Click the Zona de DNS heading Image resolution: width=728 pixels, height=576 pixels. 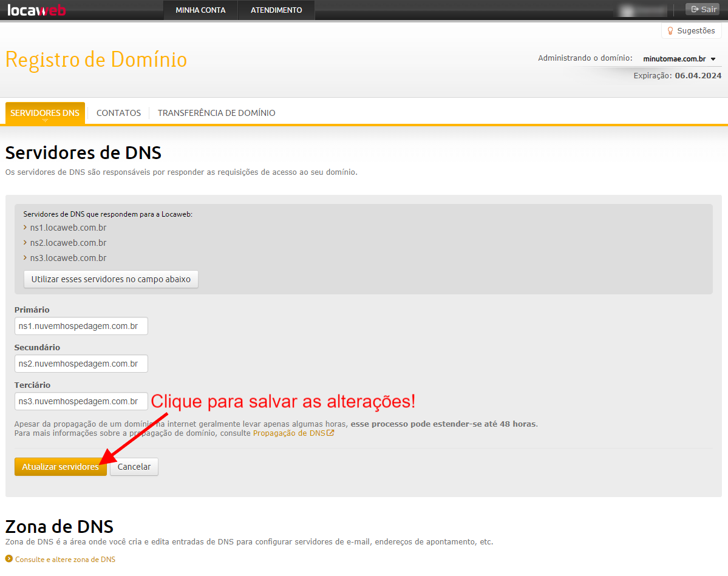coord(60,527)
